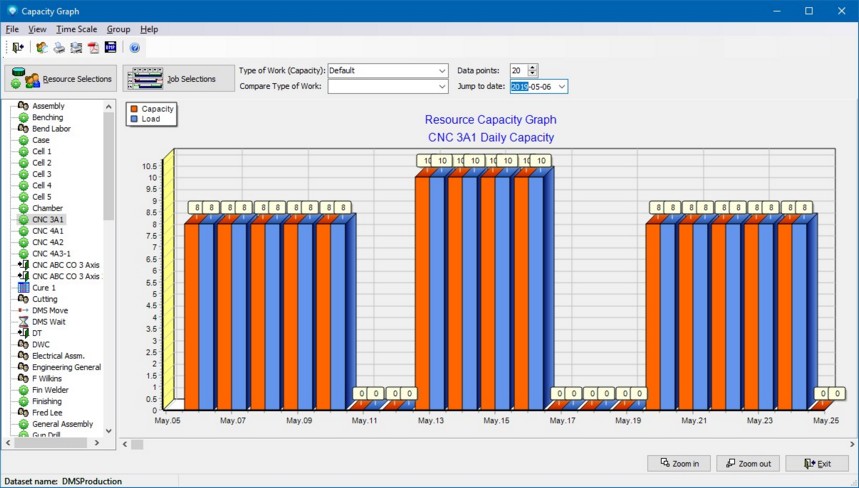Open help via blue question icon
This screenshot has height=488, width=859.
[135, 48]
